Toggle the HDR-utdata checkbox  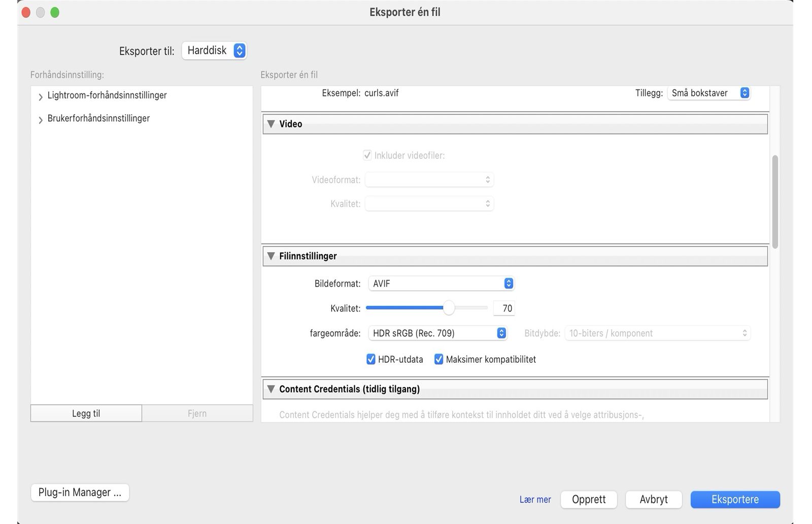tap(371, 360)
